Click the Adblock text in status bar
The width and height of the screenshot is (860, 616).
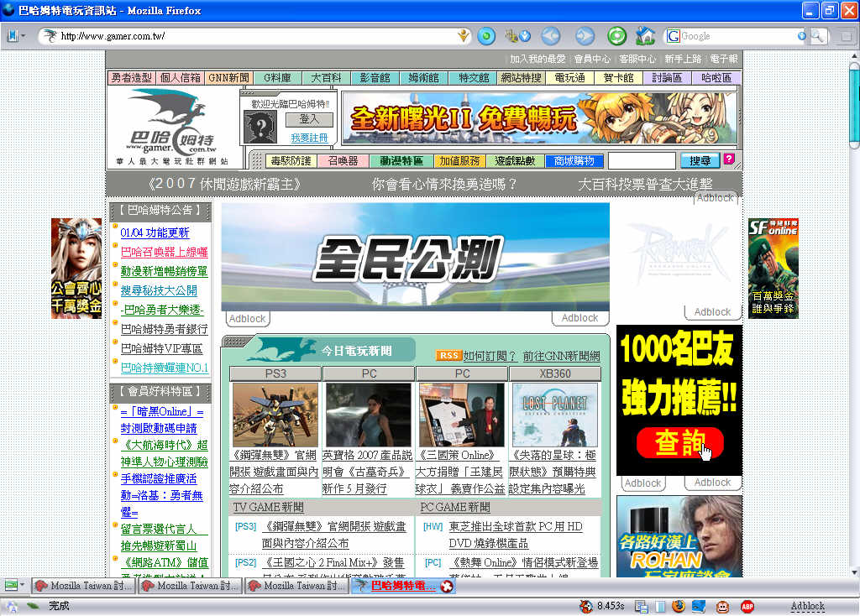pos(807,606)
